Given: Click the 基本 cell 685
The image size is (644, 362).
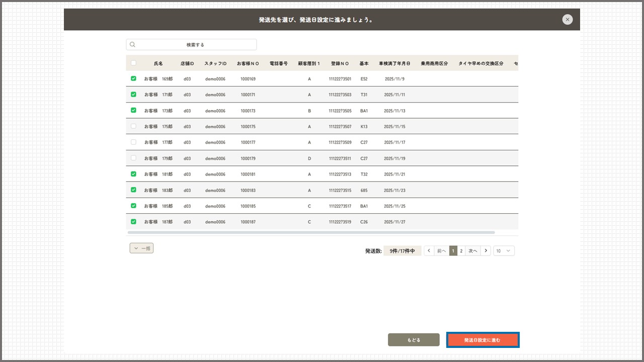Looking at the screenshot, I should [x=364, y=190].
